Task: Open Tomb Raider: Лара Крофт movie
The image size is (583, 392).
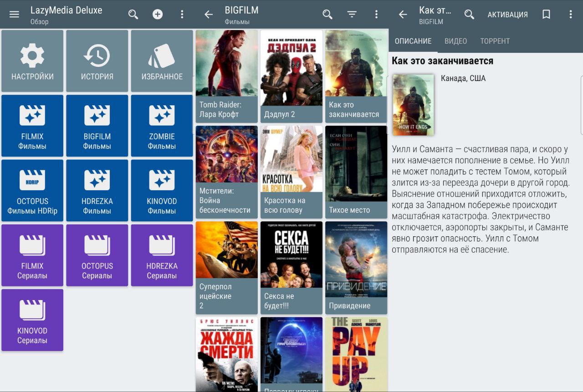Action: pos(227,76)
